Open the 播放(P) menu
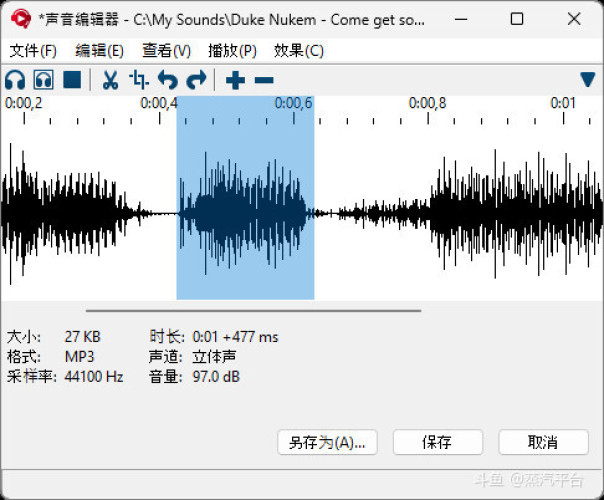 click(232, 51)
